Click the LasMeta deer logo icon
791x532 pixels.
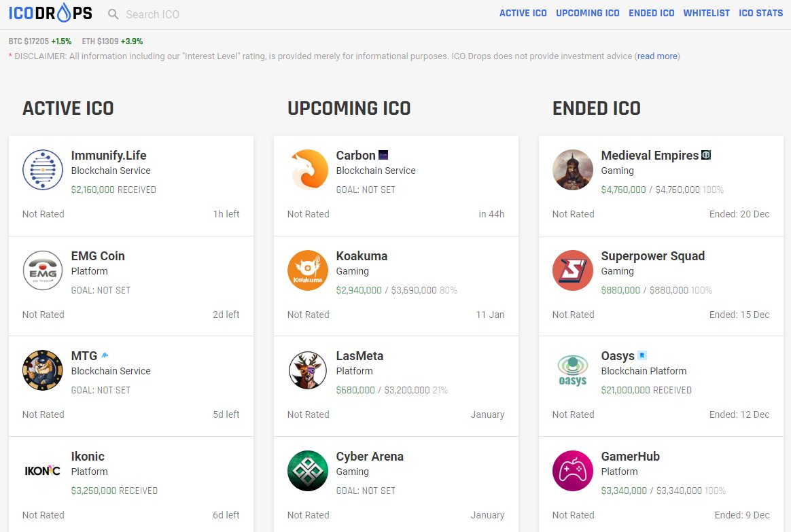click(307, 371)
